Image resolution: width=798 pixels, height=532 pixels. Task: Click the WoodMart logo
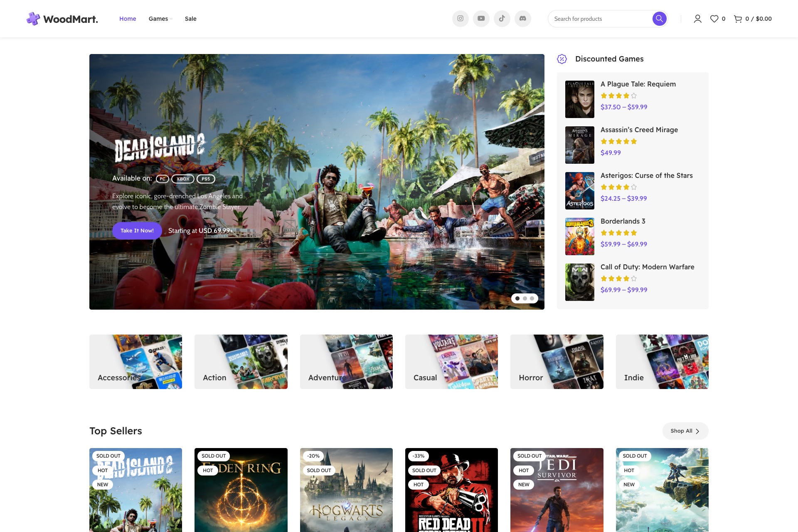[x=62, y=19]
